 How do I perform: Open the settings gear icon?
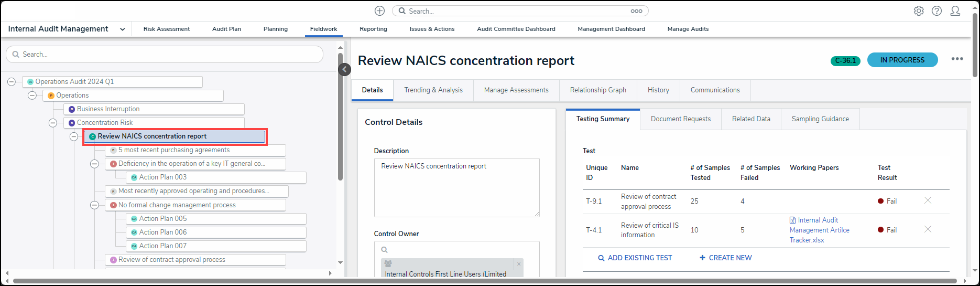click(x=919, y=11)
